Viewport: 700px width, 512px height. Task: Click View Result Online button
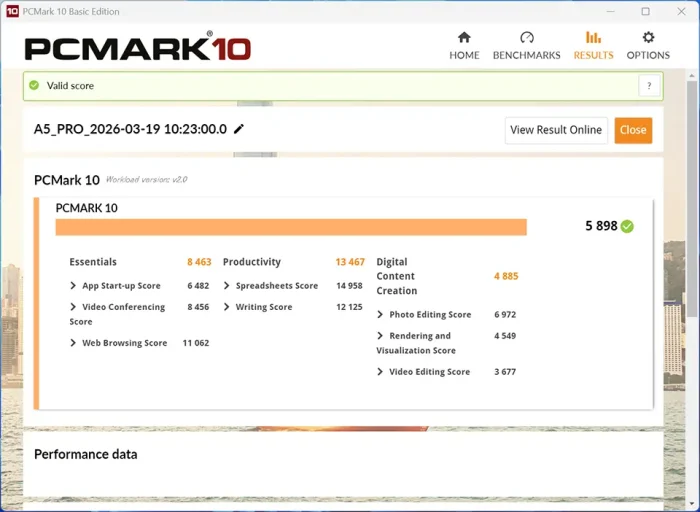pyautogui.click(x=556, y=130)
